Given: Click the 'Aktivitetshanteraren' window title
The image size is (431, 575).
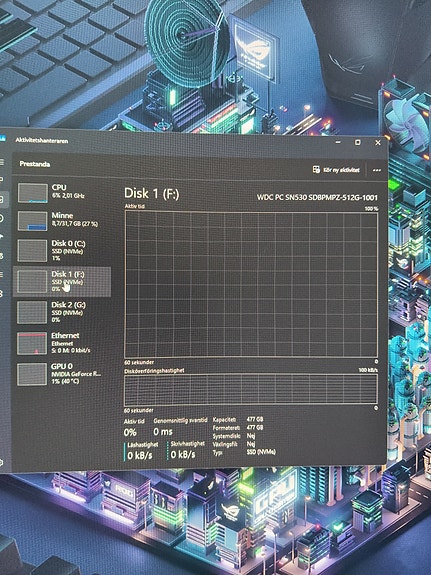Looking at the screenshot, I should pos(41,140).
